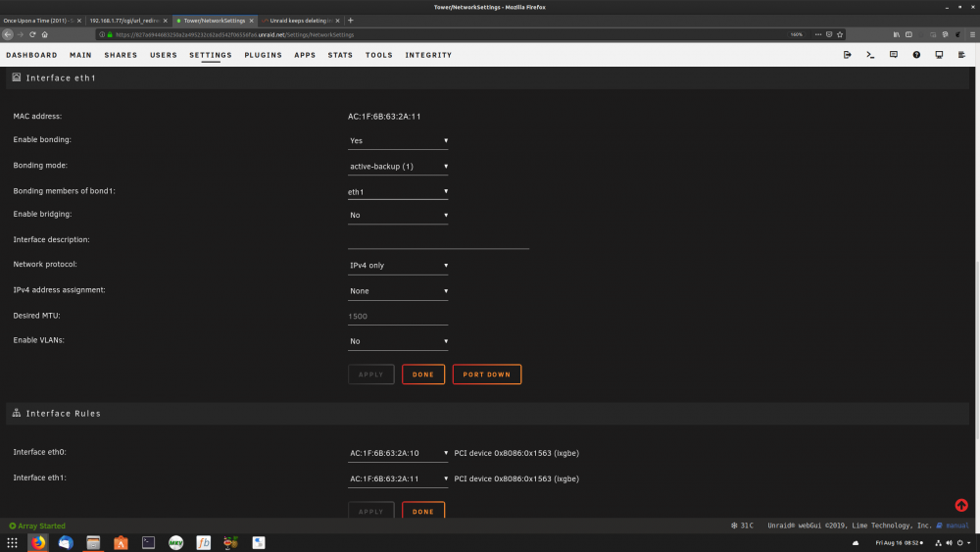Open the web terminal icon
The width and height of the screenshot is (980, 552).
click(x=870, y=55)
